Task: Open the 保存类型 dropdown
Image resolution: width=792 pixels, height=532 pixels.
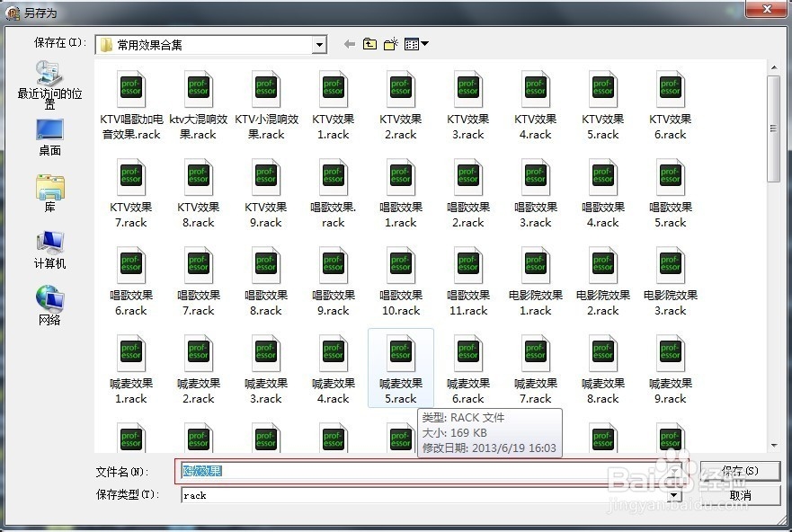Action: (x=675, y=494)
